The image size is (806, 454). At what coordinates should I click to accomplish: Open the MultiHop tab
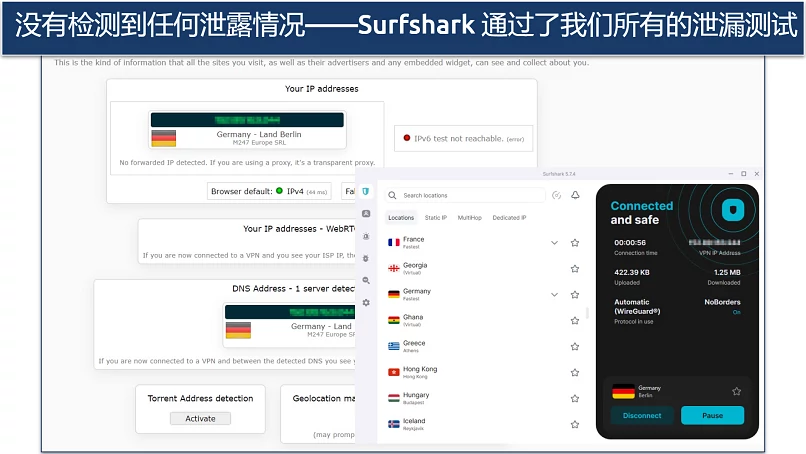point(469,217)
